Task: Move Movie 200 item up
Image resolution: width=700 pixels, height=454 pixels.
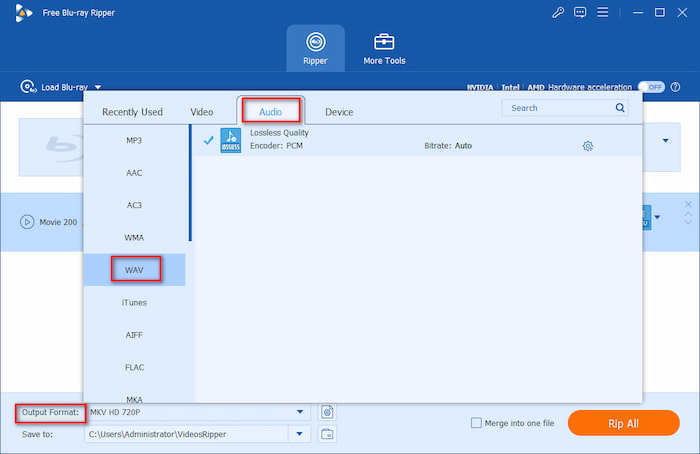Action: (x=688, y=214)
